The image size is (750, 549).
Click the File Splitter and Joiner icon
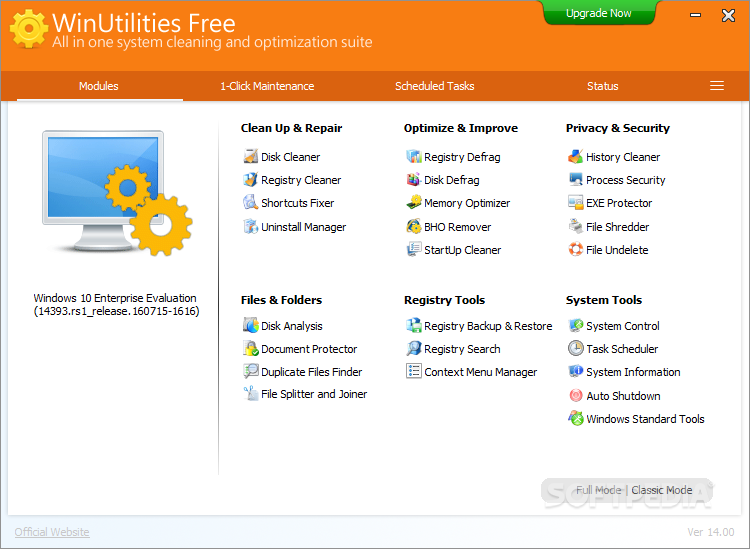(x=251, y=394)
